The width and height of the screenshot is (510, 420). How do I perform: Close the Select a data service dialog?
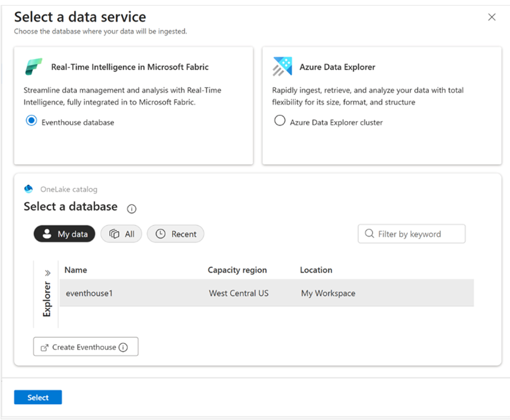(x=492, y=17)
